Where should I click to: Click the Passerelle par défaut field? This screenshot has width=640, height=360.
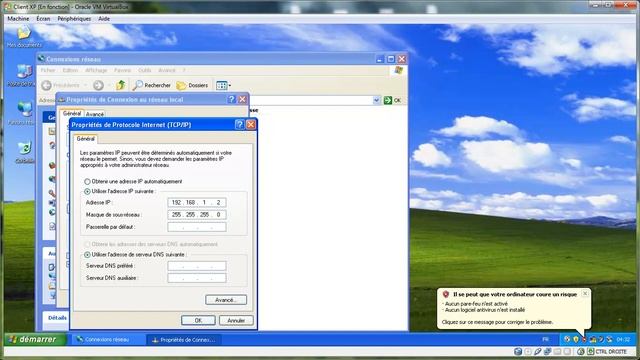click(x=197, y=227)
